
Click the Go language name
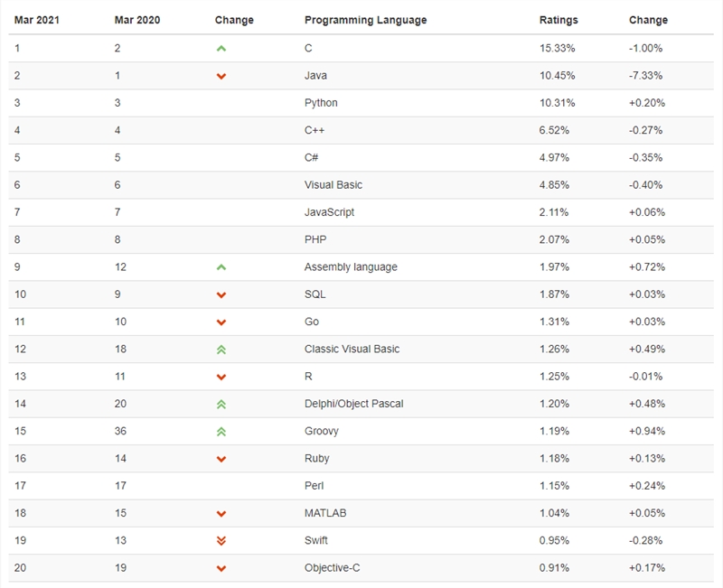[x=312, y=322]
